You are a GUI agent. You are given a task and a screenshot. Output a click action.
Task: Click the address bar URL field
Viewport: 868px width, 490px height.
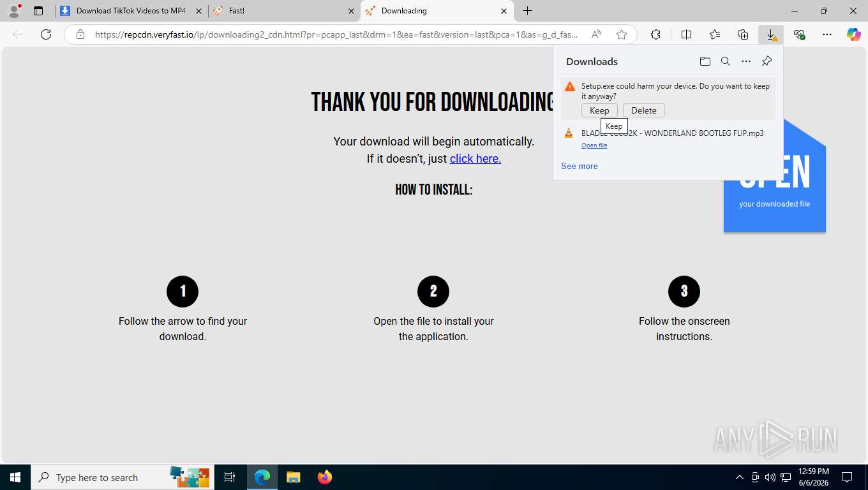pyautogui.click(x=337, y=34)
